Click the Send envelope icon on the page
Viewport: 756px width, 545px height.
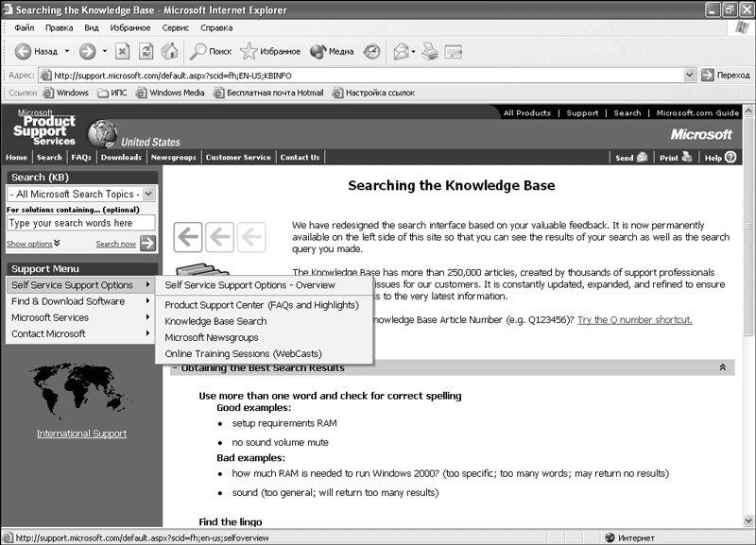pos(643,157)
